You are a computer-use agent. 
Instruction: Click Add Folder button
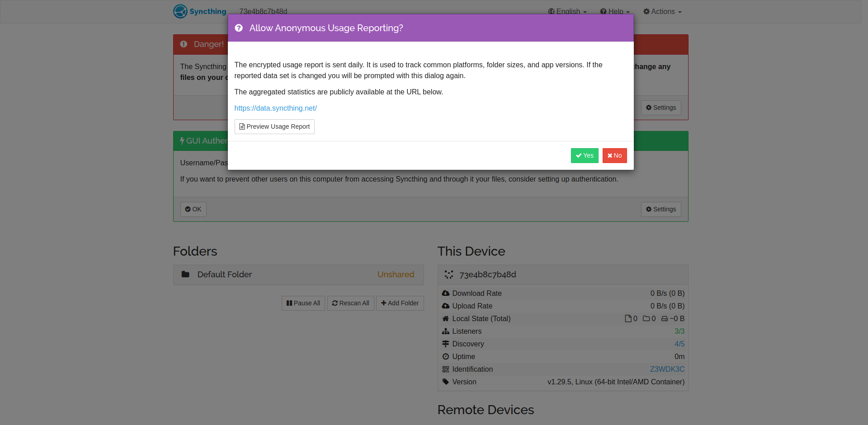(x=400, y=303)
